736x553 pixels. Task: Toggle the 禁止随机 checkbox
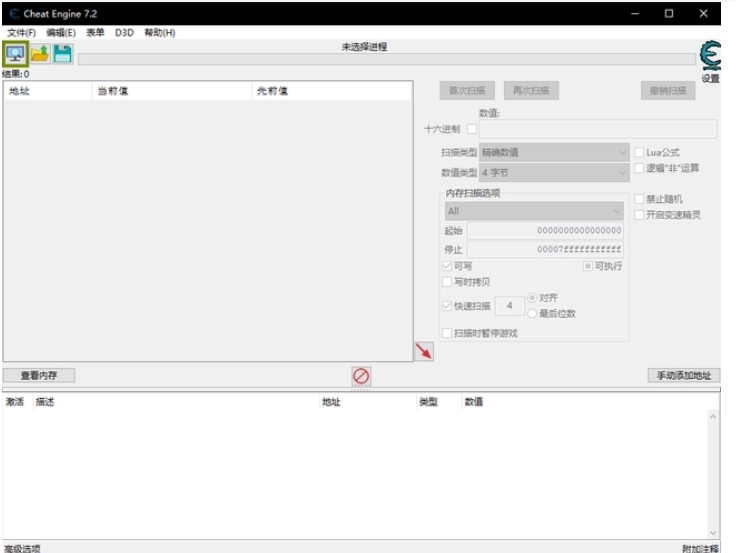(x=639, y=199)
